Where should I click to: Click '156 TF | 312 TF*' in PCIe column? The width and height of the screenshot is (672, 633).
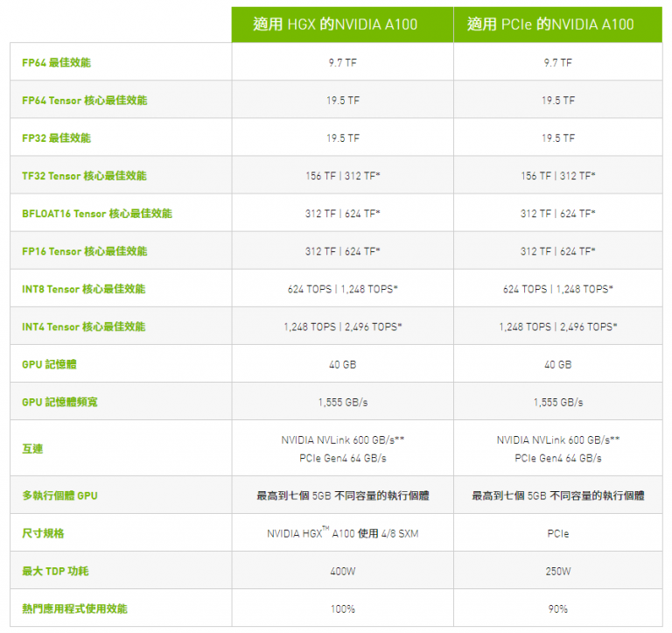click(x=558, y=176)
